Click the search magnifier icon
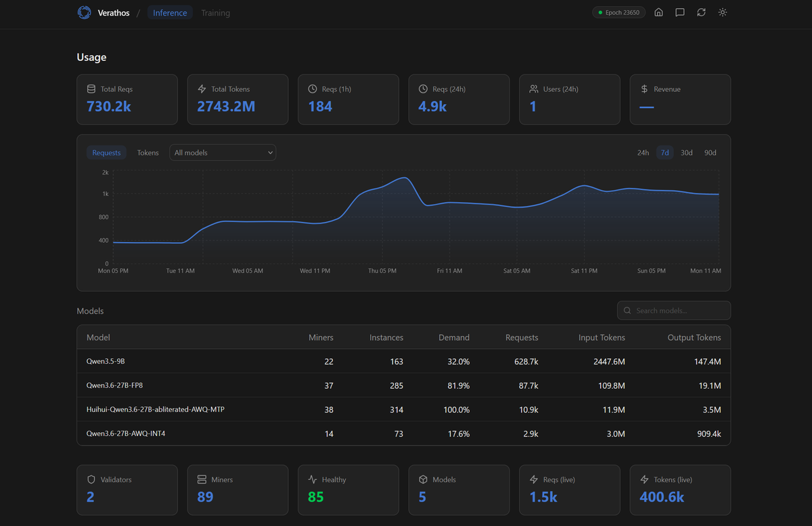812x526 pixels. (628, 310)
